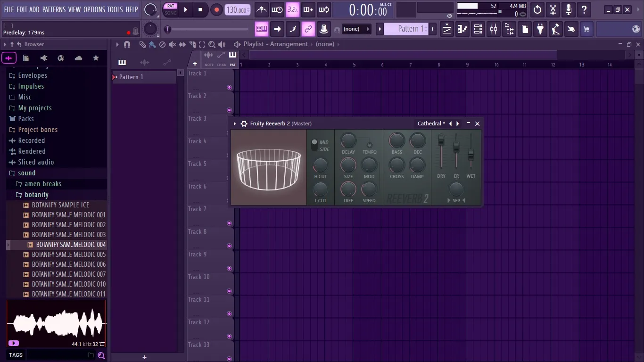Open the (none) snap selector dropdown
This screenshot has width=644, height=362.
(356, 29)
